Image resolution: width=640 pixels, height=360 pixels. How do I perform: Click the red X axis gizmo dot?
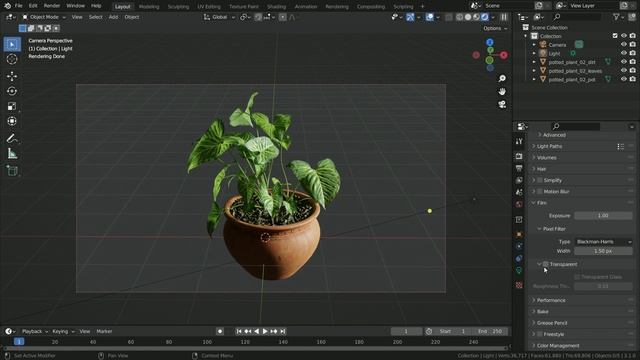(x=504, y=55)
